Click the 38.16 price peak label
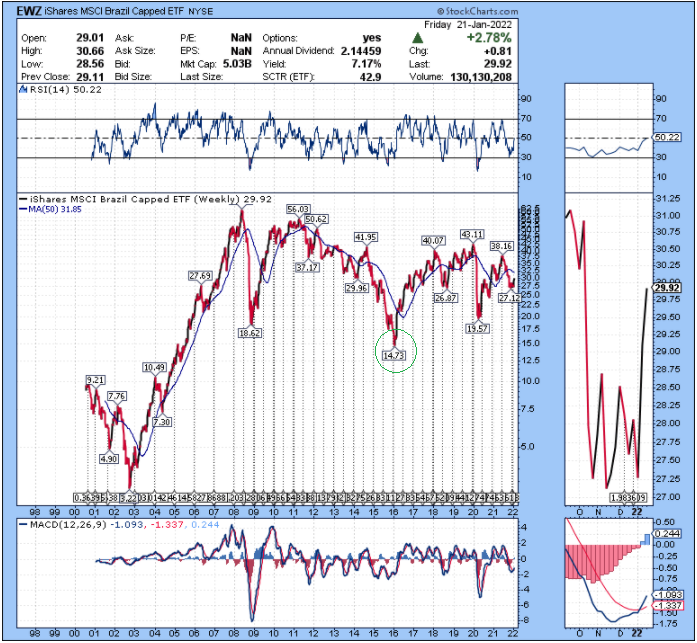 click(x=501, y=246)
